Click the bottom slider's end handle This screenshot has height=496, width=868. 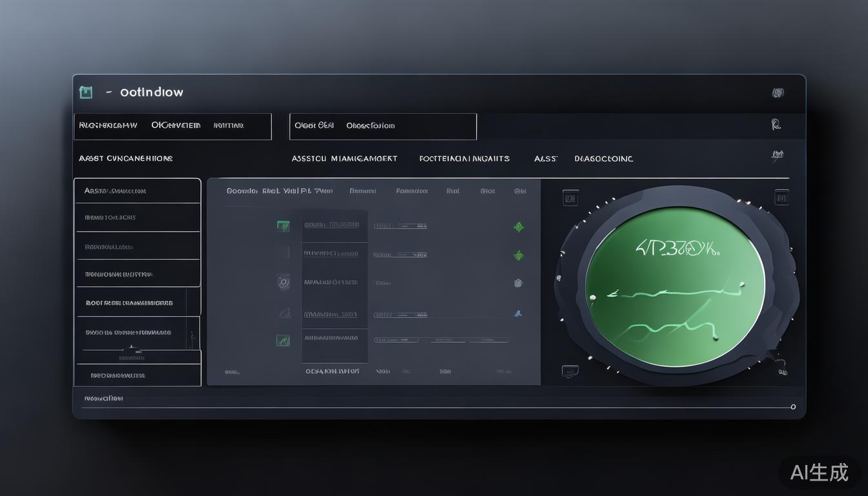[793, 407]
